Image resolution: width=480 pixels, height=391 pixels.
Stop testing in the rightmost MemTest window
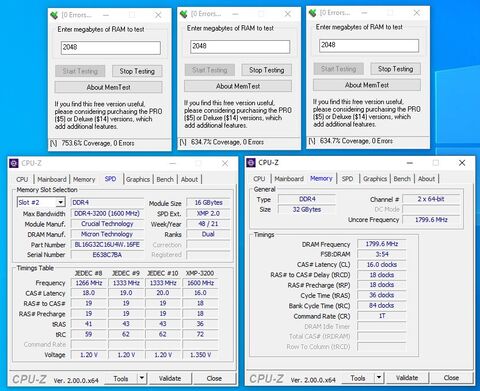pyautogui.click(x=396, y=69)
